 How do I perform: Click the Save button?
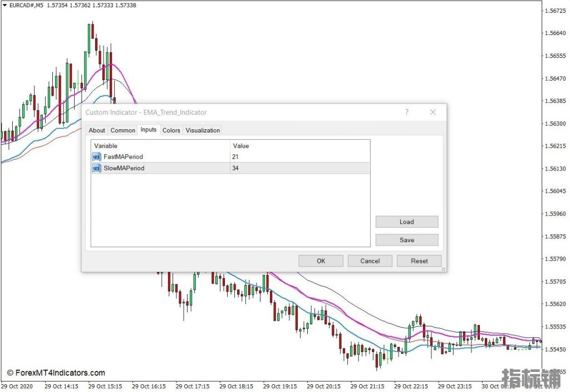[x=407, y=240]
